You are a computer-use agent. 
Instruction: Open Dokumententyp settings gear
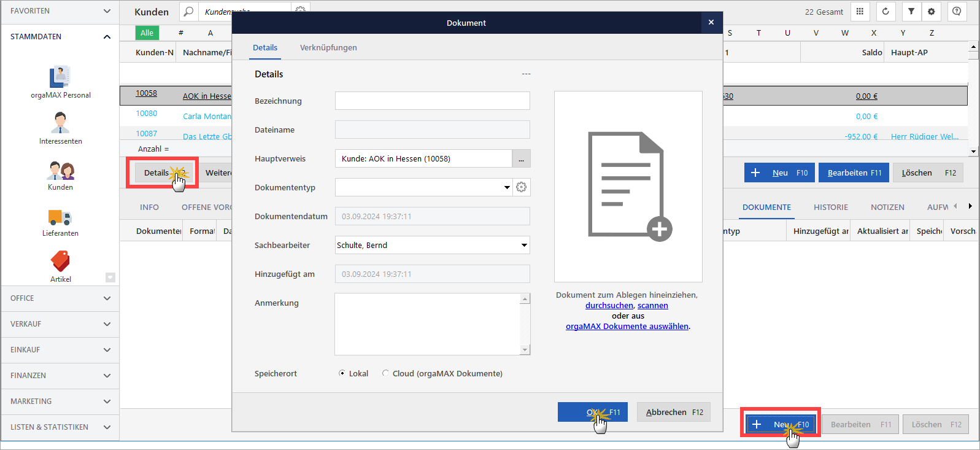click(522, 187)
